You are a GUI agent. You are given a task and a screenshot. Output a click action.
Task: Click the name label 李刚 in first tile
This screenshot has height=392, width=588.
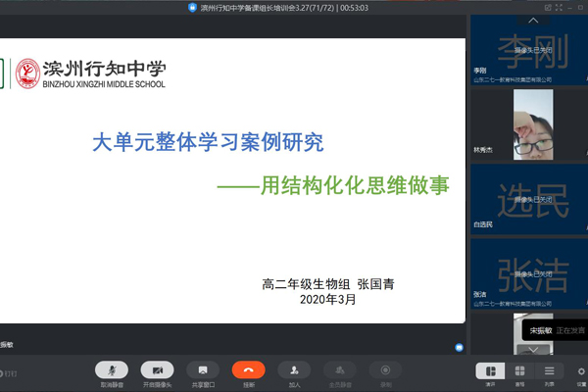pyautogui.click(x=479, y=71)
